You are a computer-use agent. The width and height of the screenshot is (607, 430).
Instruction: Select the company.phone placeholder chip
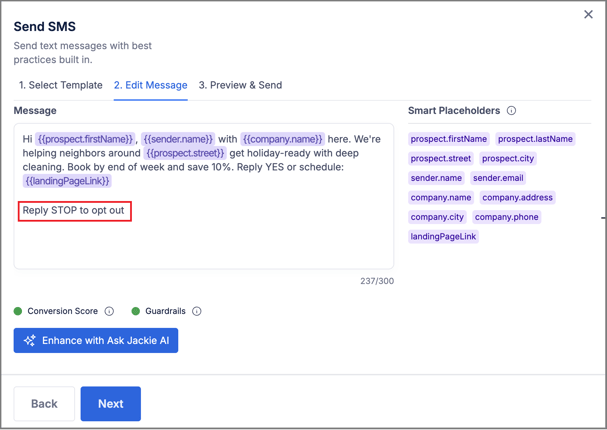[x=506, y=217]
